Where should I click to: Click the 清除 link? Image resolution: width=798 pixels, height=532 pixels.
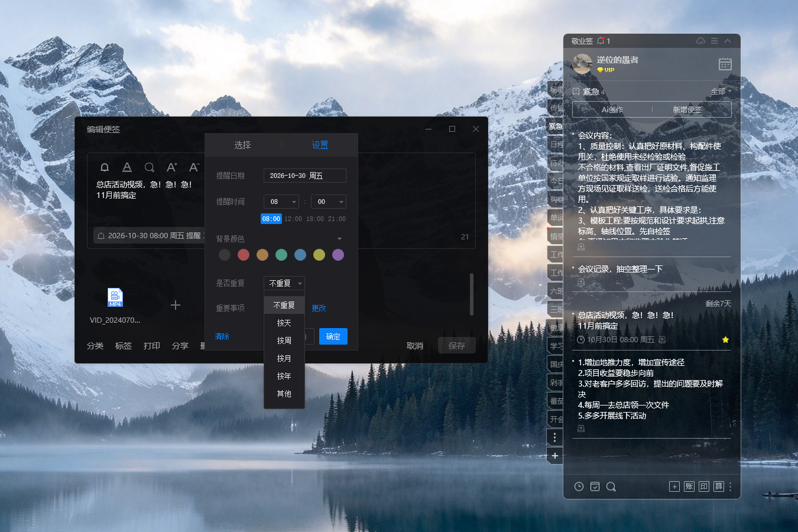(222, 336)
